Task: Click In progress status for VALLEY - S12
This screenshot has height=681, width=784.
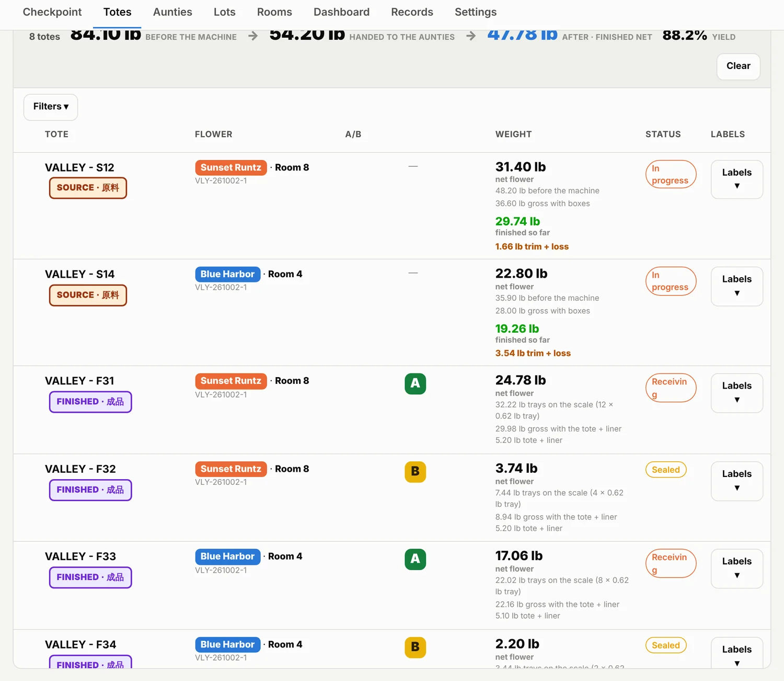Action: pos(671,175)
